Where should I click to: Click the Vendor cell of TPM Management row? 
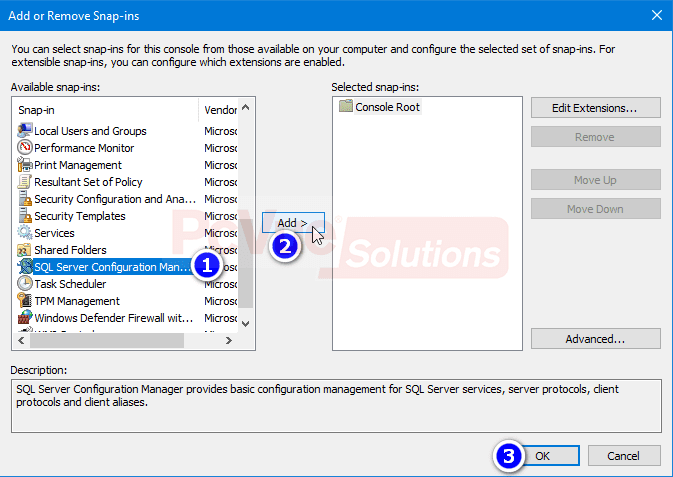point(221,301)
